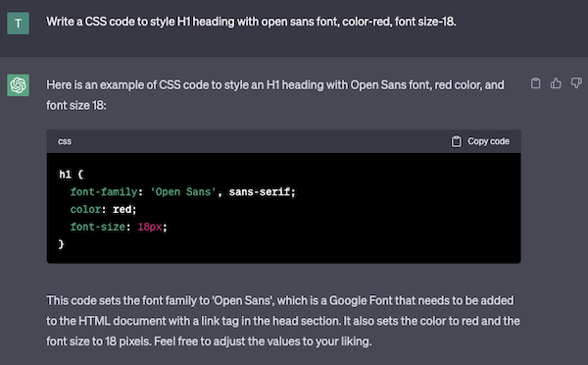Give the response a thumbs down

point(576,83)
